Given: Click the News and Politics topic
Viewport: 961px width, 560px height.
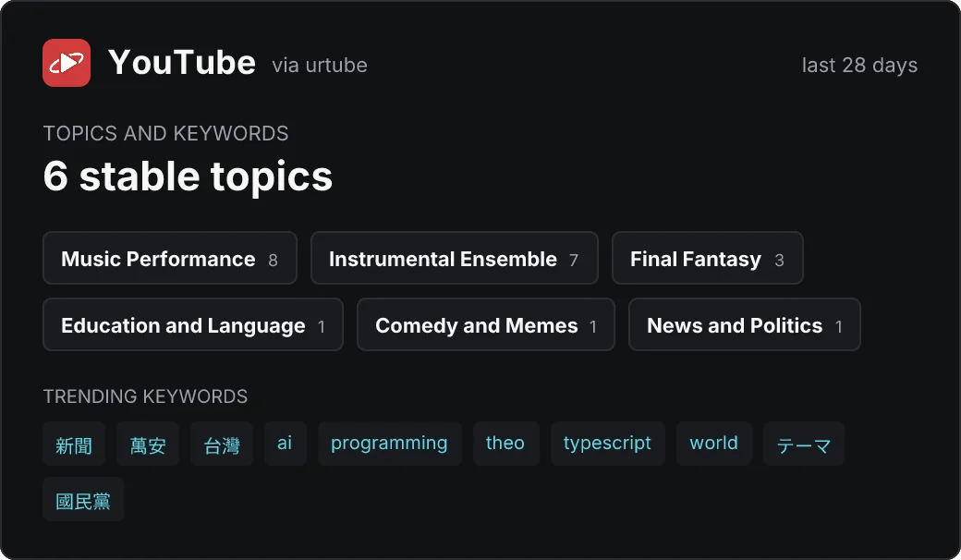Looking at the screenshot, I should (745, 324).
